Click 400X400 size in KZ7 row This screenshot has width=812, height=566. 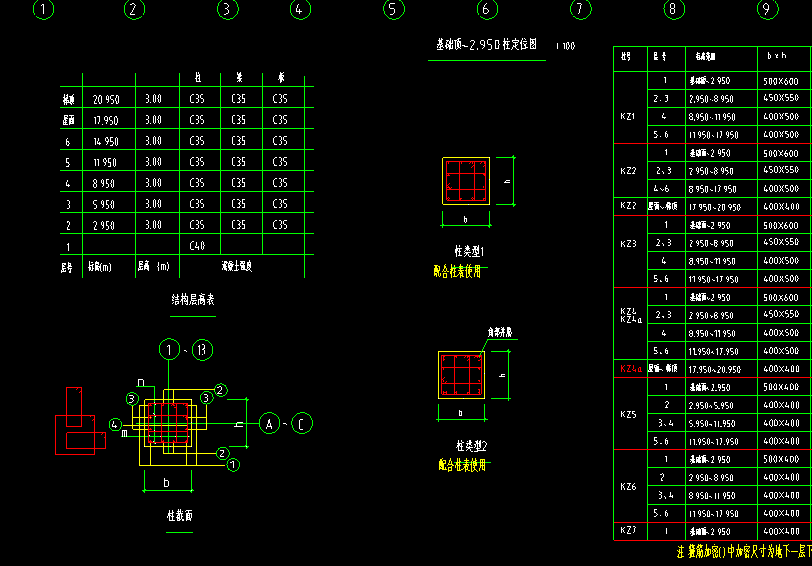[x=781, y=531]
